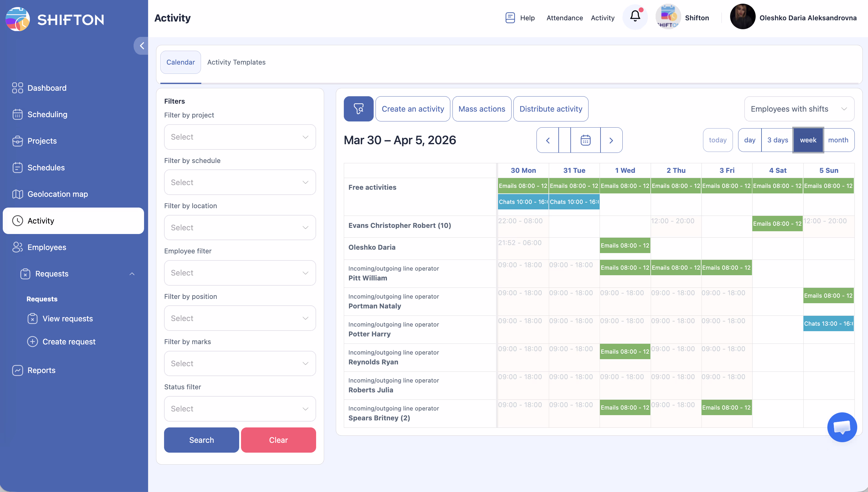Click the Create an activity button
The image size is (868, 492).
coord(412,109)
